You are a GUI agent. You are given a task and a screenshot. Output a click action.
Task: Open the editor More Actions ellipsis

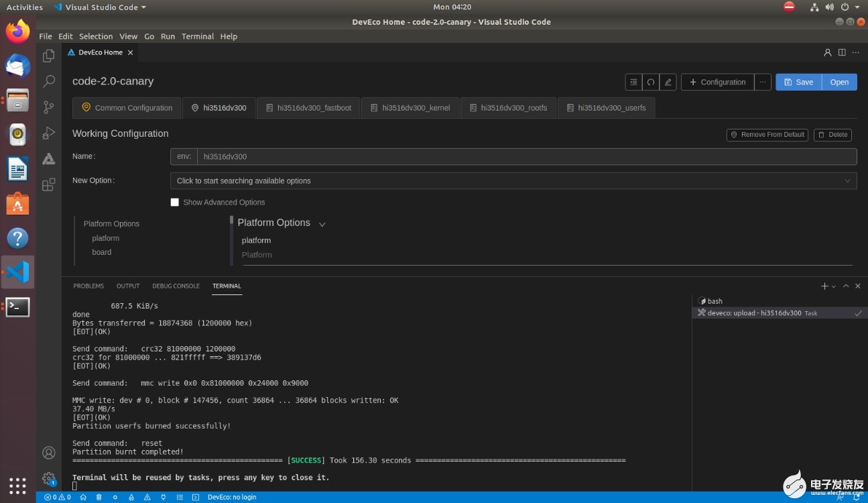[x=856, y=52]
